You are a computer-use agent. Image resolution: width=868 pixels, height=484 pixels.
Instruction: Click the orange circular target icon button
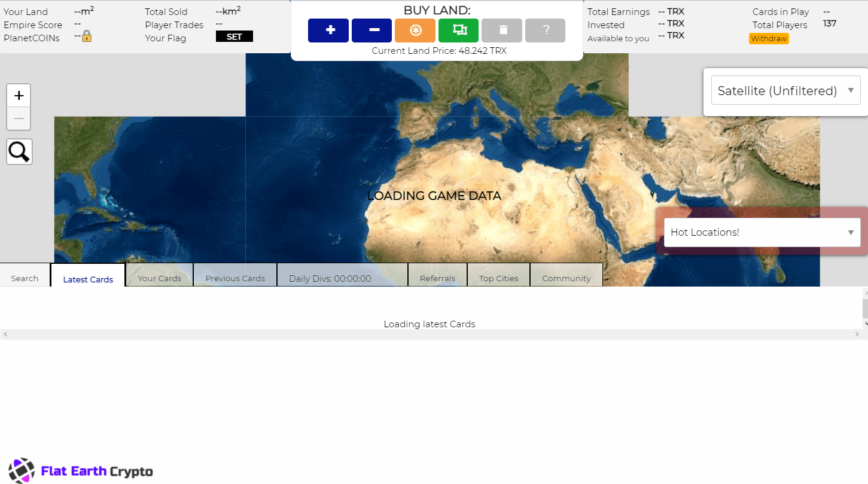[x=415, y=31]
